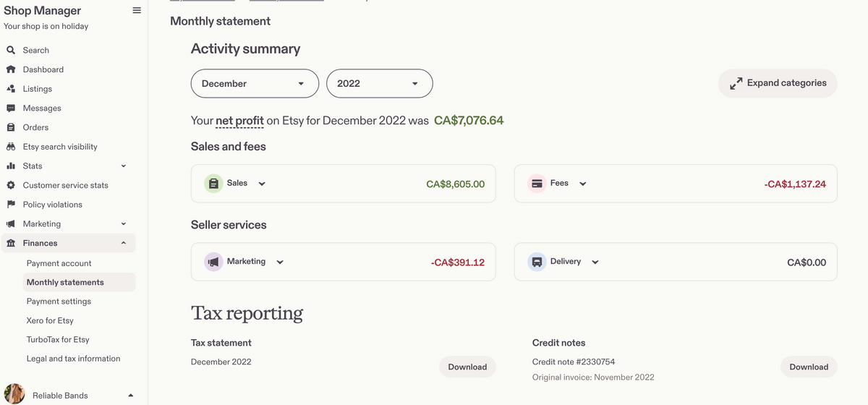Download the December 2022 tax statement
868x405 pixels.
pyautogui.click(x=467, y=367)
